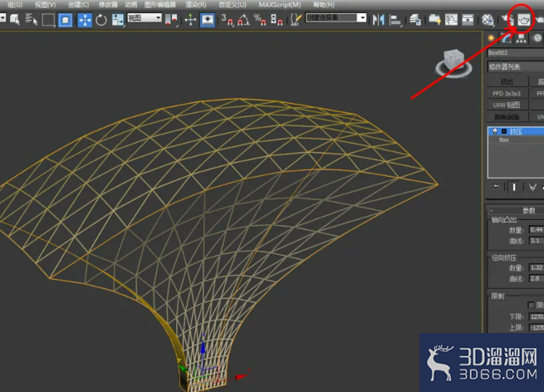Toggle Window/Crossing selection mode
Screen dimensions: 544x392
66,20
